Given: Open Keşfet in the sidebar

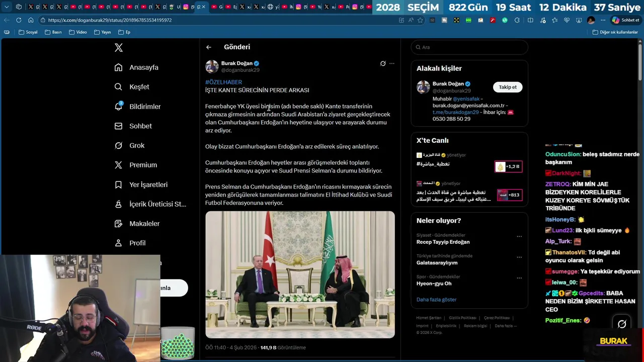Looking at the screenshot, I should pyautogui.click(x=132, y=87).
